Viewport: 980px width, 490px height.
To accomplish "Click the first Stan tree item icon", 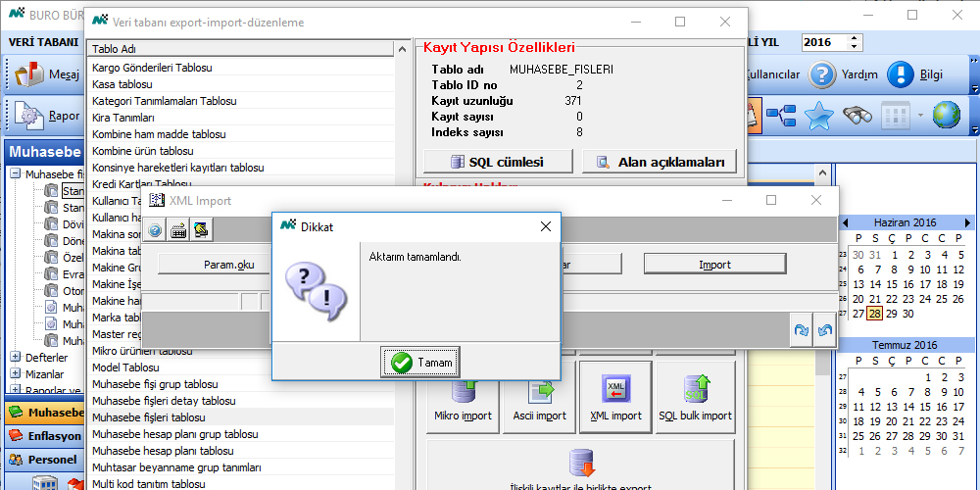I will click(x=51, y=191).
